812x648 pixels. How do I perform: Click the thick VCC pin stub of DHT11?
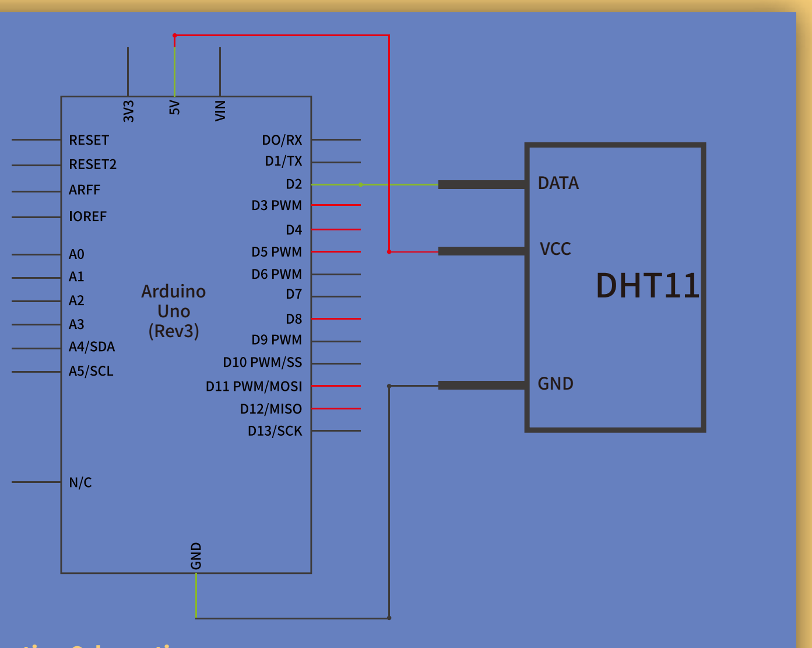coord(482,251)
